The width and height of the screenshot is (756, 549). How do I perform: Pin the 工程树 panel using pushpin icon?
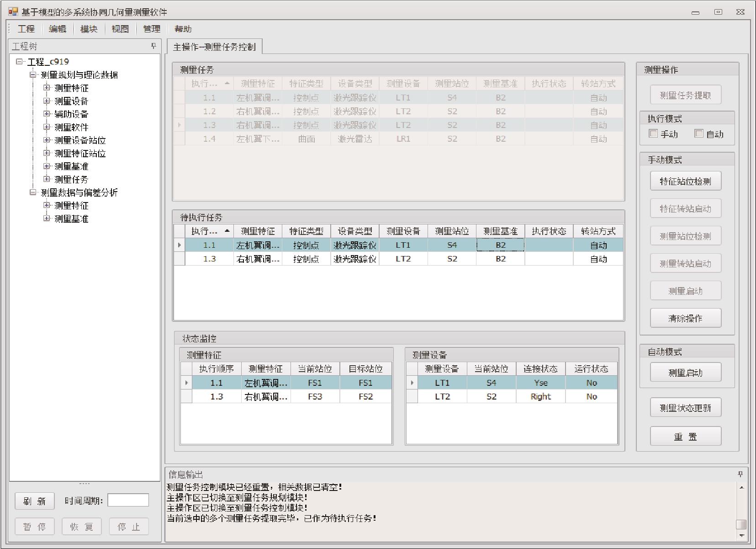click(x=153, y=46)
